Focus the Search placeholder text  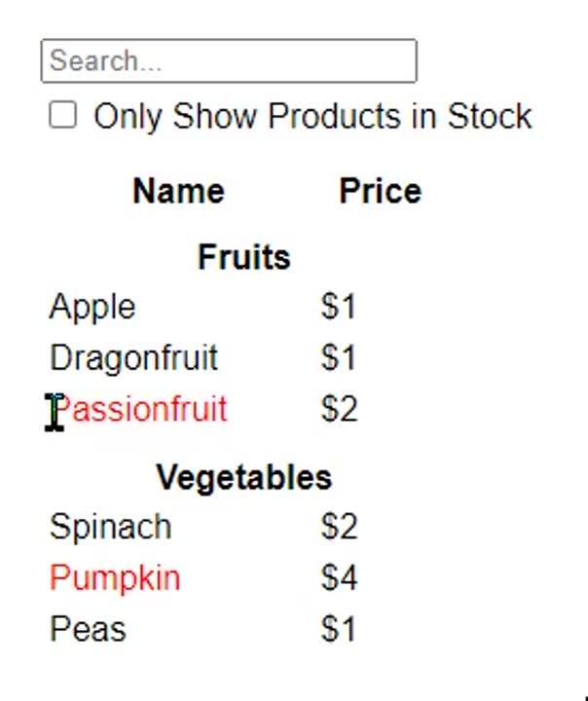[105, 60]
